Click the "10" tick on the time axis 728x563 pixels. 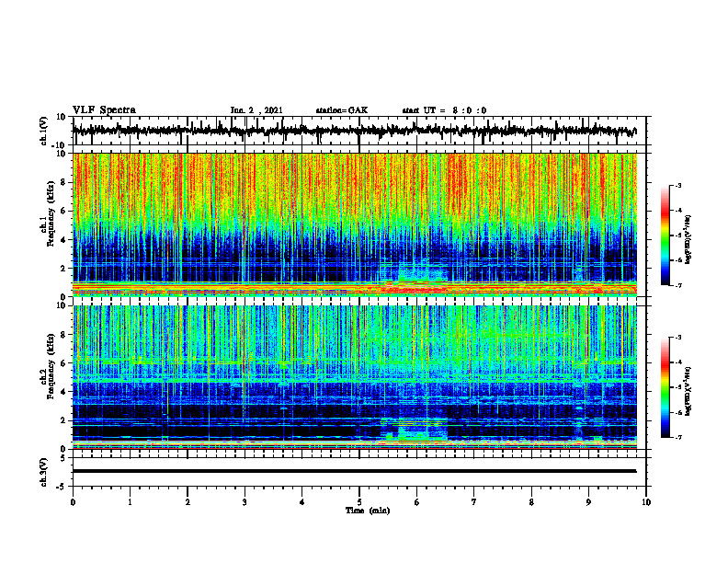coord(646,502)
